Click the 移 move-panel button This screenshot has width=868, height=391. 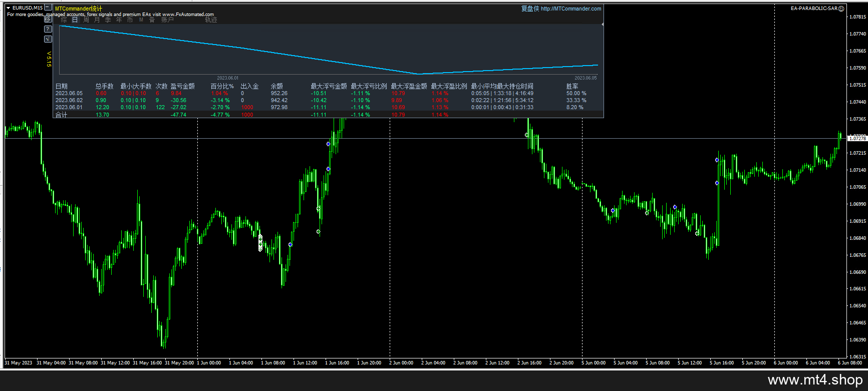48,19
